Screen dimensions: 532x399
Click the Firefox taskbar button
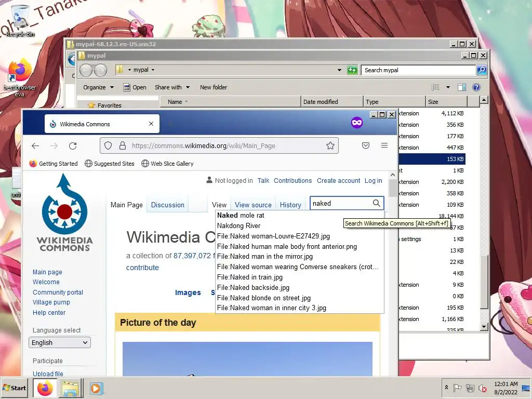coord(45,388)
